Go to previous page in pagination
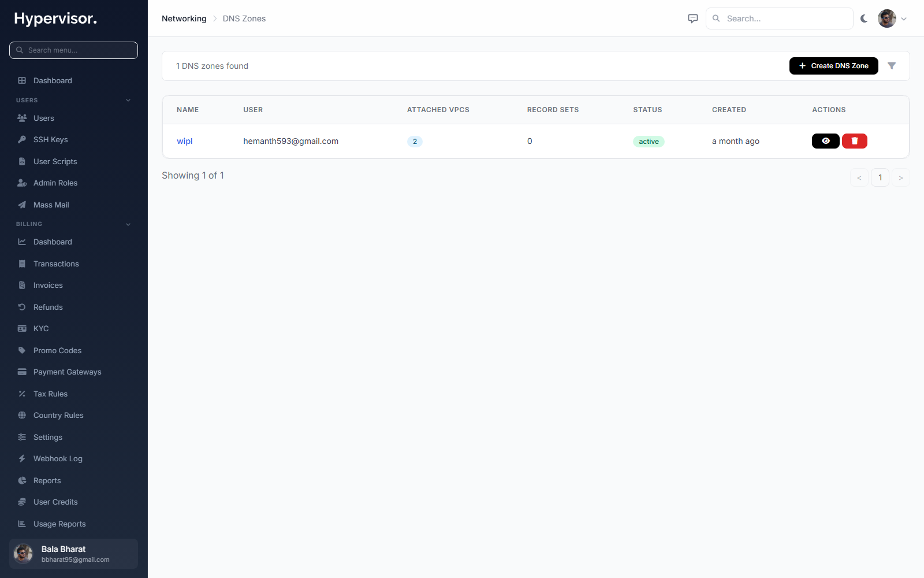The image size is (924, 578). click(x=859, y=177)
